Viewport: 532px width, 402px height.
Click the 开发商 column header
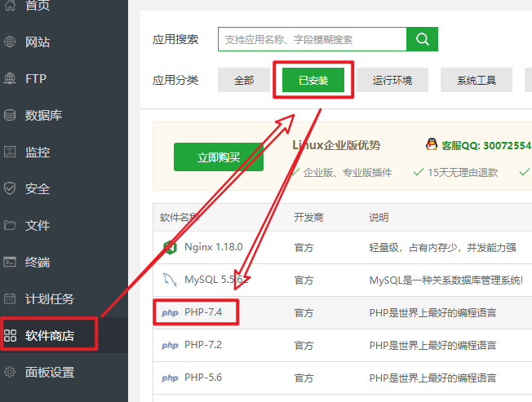[x=308, y=217]
